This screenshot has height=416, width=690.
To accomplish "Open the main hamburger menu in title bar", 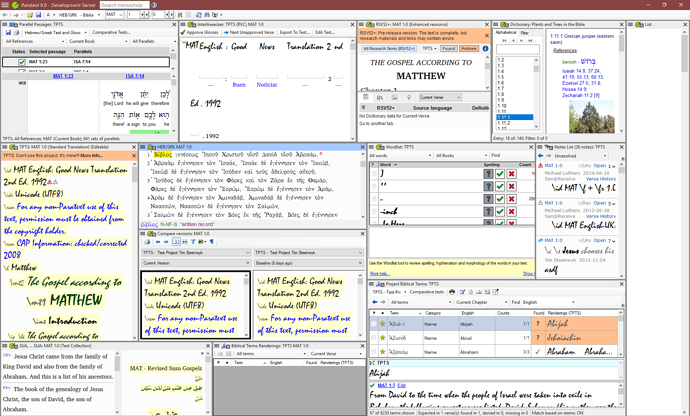I will (5, 5).
